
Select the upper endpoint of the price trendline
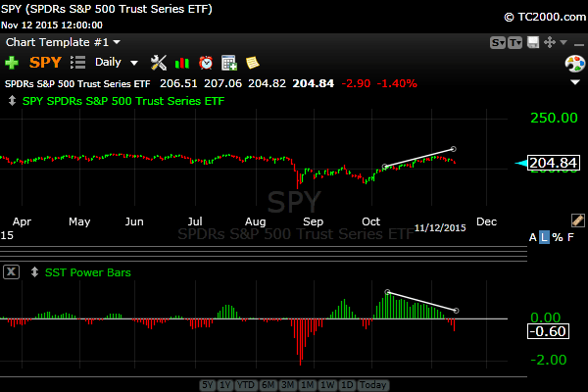454,149
